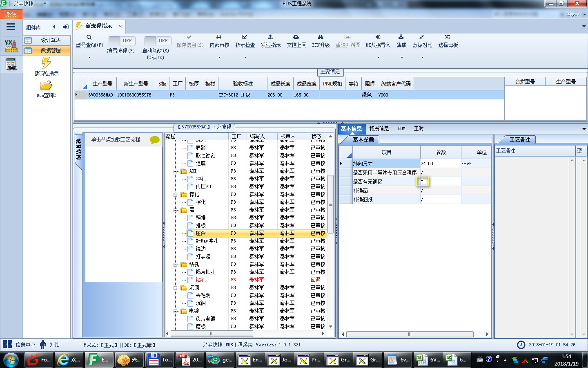Click 设计算法 list icon
The width and height of the screenshot is (588, 368).
coord(28,40)
